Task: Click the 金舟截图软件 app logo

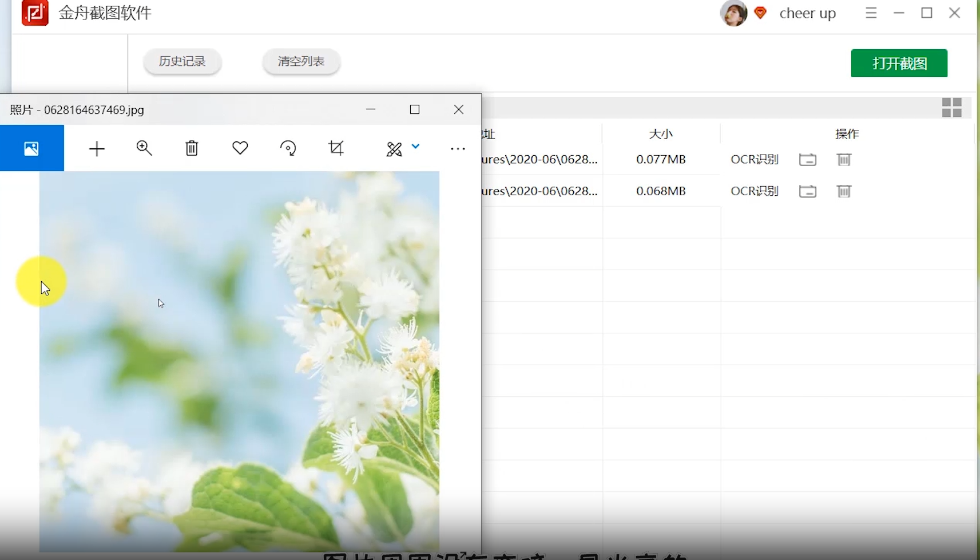Action: pos(35,13)
